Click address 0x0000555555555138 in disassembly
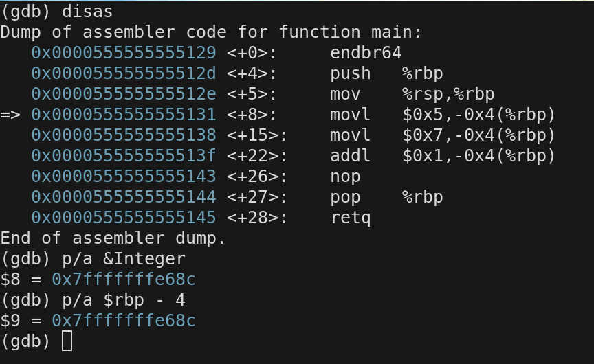The width and height of the screenshot is (594, 364). point(124,135)
